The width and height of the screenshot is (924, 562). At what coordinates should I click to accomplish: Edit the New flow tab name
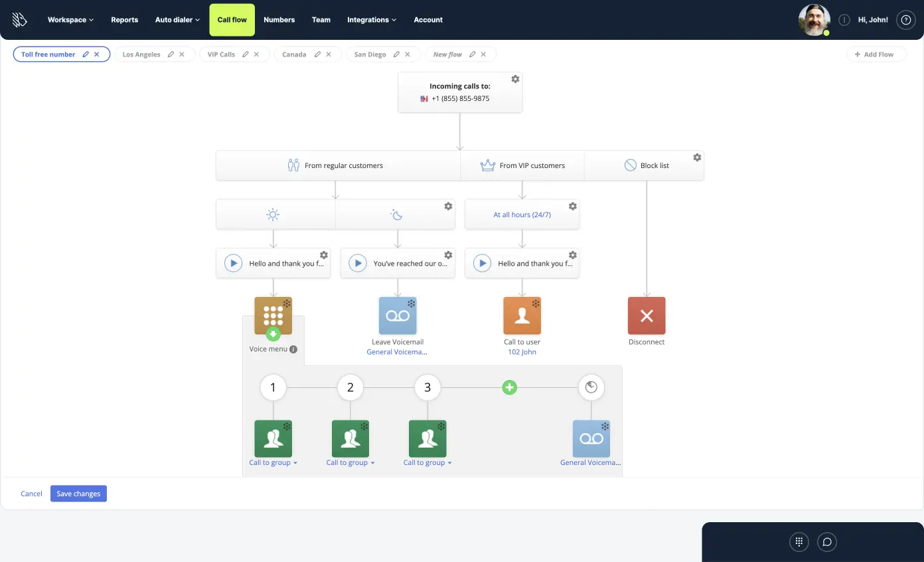[x=472, y=54]
